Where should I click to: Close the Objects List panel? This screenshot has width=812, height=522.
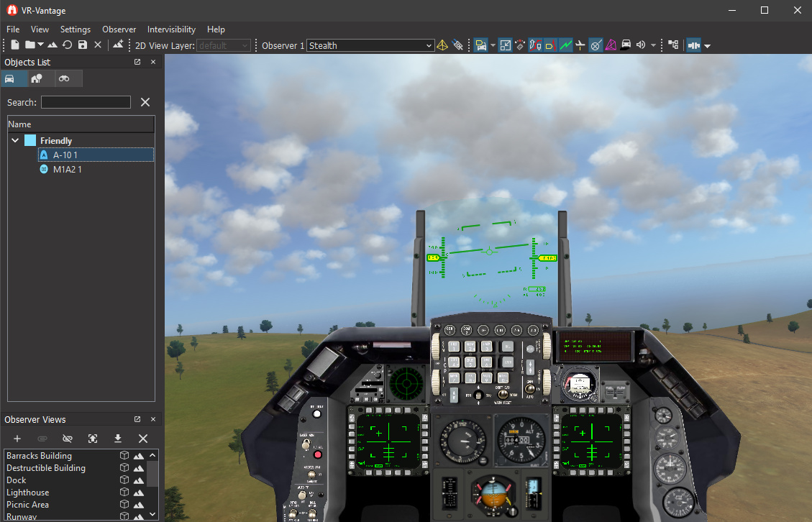152,62
